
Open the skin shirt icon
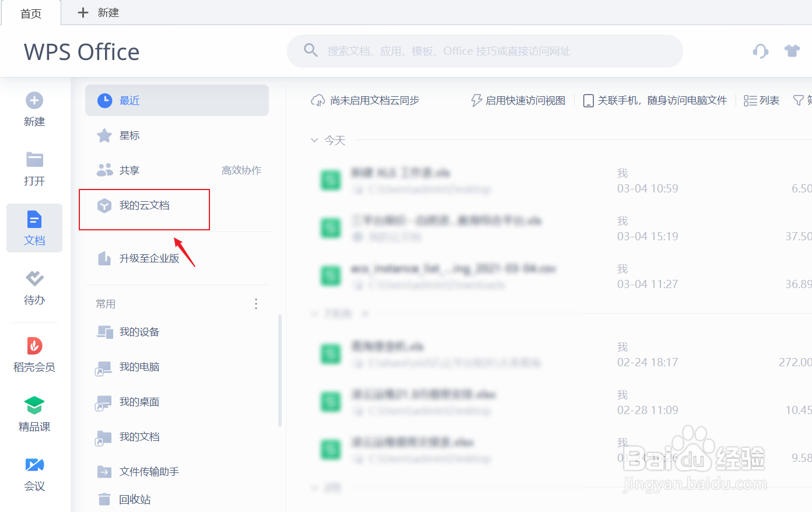(792, 51)
